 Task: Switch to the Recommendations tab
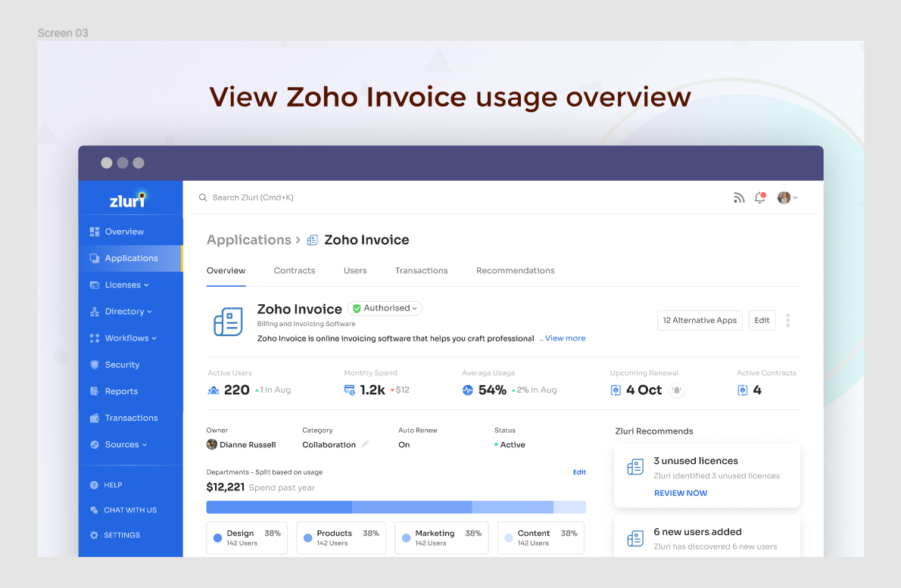tap(516, 270)
